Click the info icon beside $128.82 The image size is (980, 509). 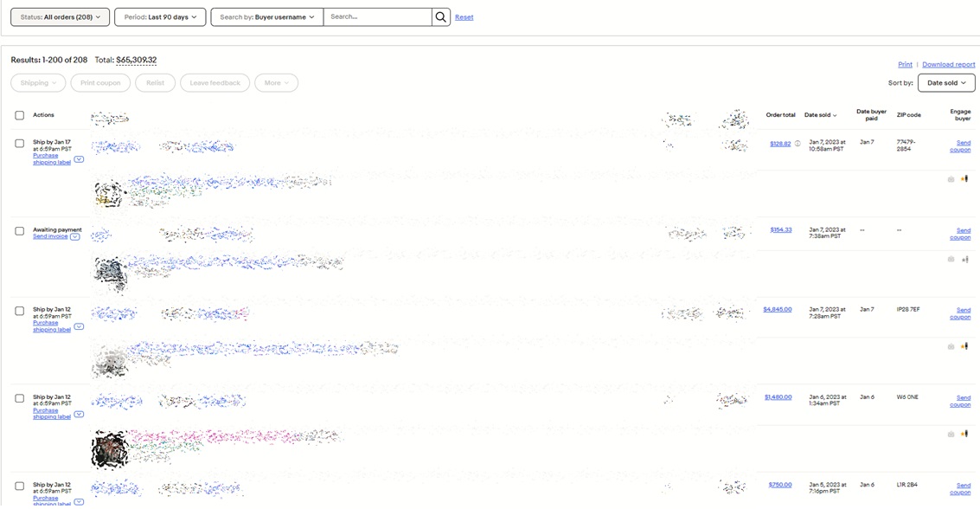pyautogui.click(x=797, y=144)
